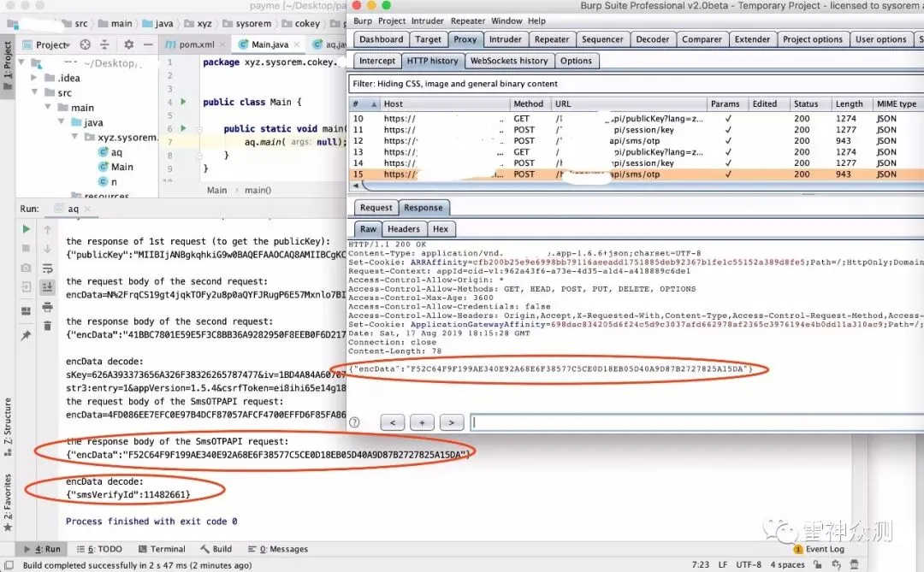Screen dimensions: 924x572
Task: Click print icon in Run console
Action: pos(48,307)
